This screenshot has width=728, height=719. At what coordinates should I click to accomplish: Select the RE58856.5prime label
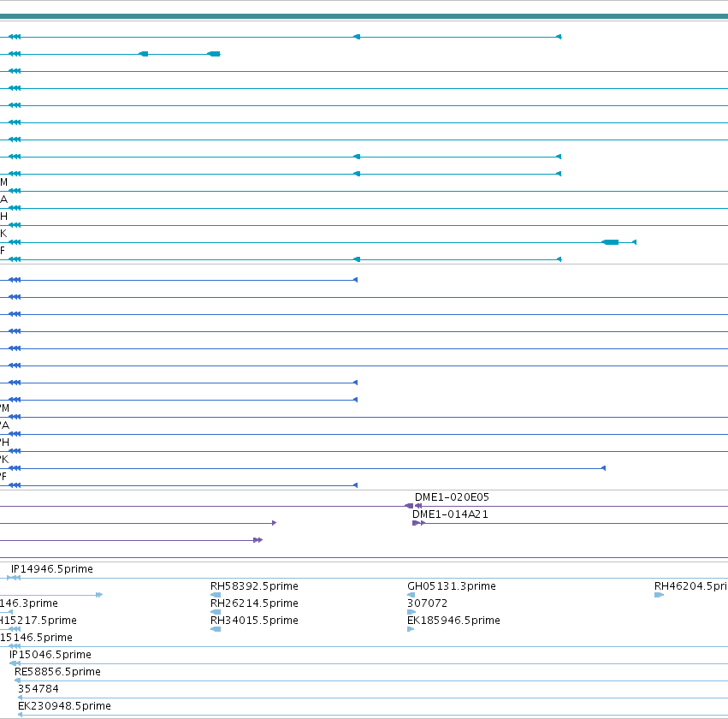pyautogui.click(x=57, y=672)
